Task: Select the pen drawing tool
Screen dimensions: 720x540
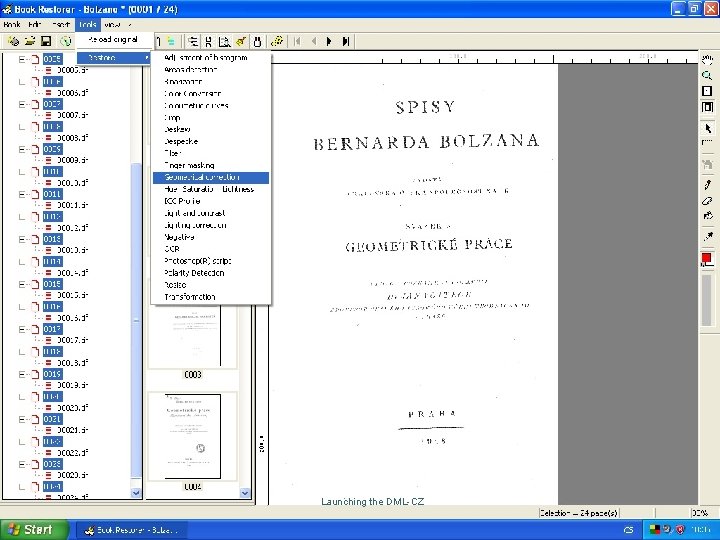Action: pyautogui.click(x=707, y=185)
